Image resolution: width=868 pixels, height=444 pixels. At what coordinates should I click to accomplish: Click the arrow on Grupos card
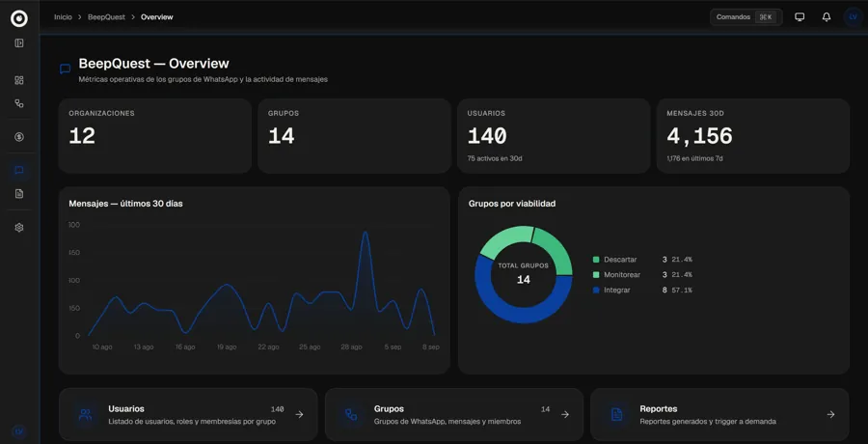click(564, 414)
